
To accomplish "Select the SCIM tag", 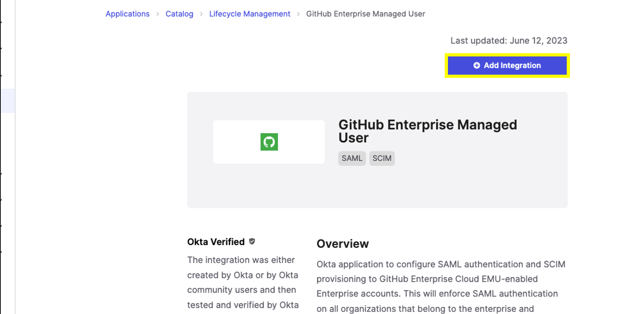I will (x=382, y=158).
